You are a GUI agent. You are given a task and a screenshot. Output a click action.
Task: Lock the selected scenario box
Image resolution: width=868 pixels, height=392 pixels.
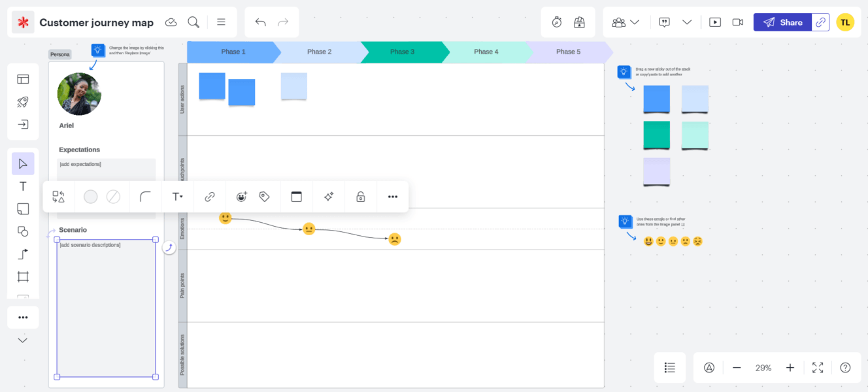pos(360,196)
